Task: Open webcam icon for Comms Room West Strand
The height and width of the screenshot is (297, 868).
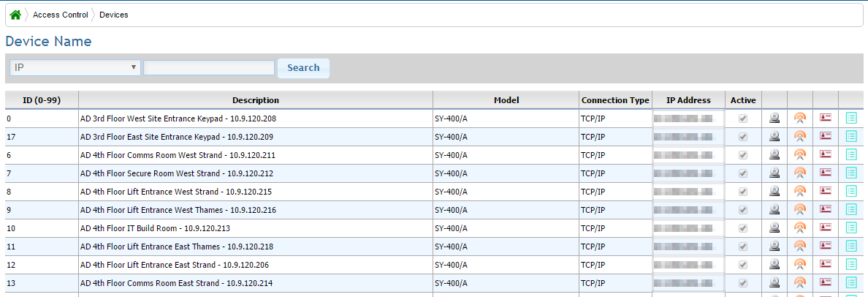Action: (774, 154)
